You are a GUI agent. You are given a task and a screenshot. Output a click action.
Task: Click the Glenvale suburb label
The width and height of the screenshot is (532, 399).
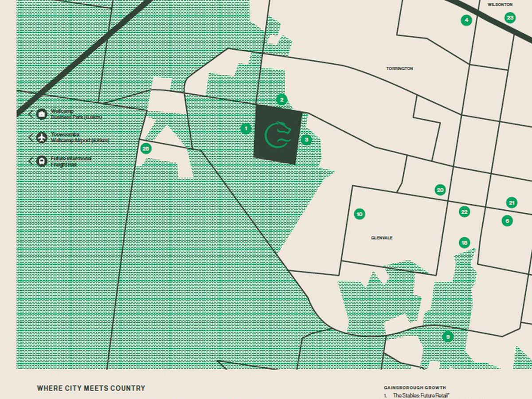pyautogui.click(x=382, y=238)
